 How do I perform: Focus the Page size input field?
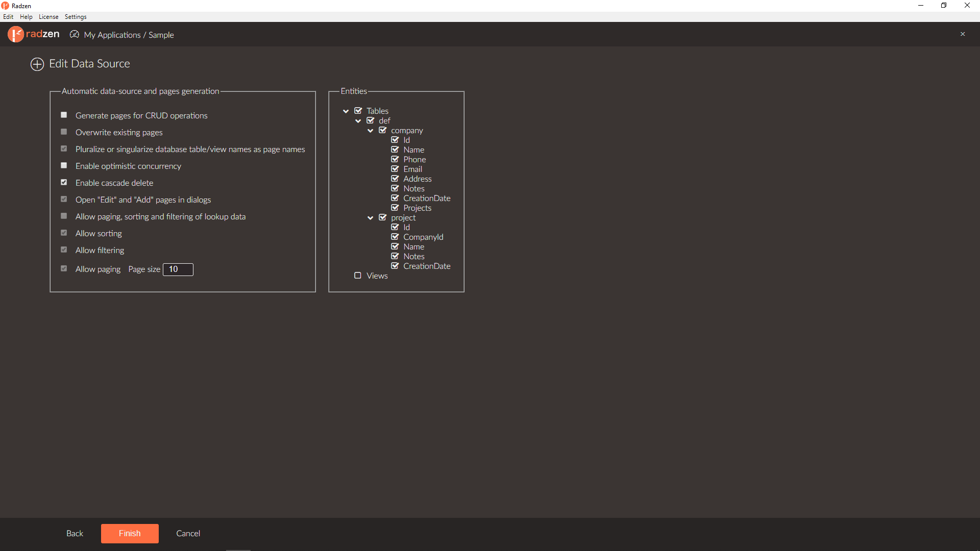pos(178,269)
